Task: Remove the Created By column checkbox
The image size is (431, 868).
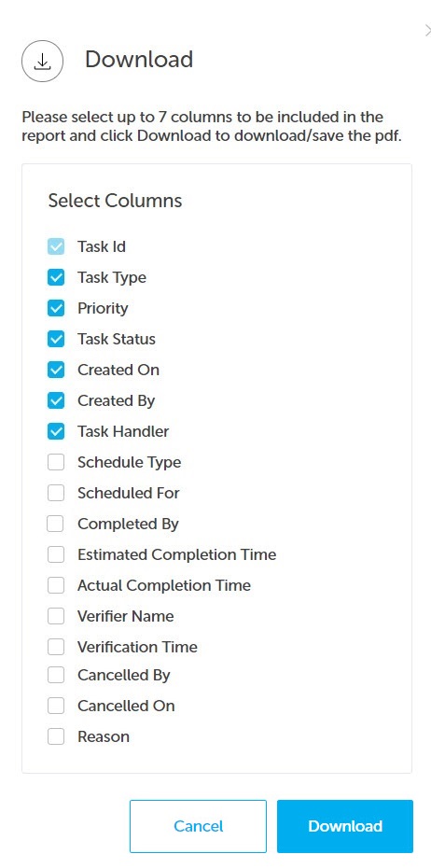Action: pyautogui.click(x=56, y=400)
